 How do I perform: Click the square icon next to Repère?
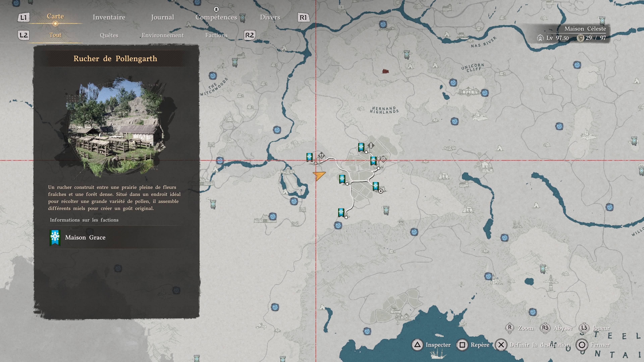tap(462, 345)
